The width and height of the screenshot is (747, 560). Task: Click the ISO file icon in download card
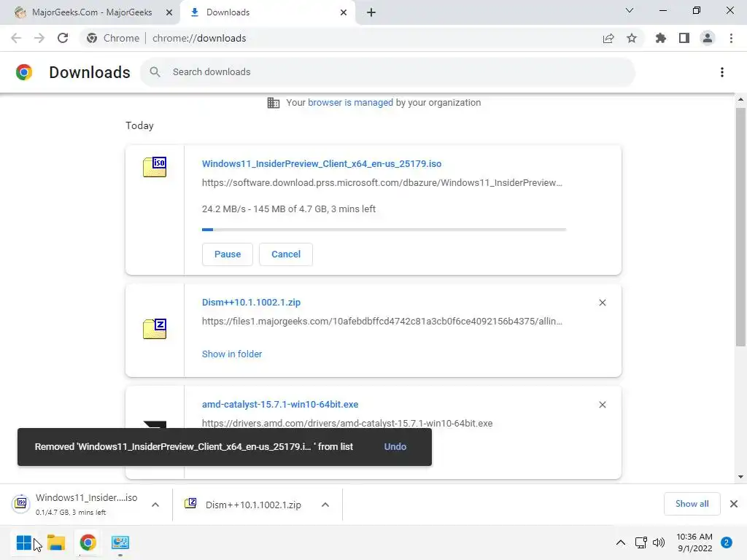pos(155,167)
